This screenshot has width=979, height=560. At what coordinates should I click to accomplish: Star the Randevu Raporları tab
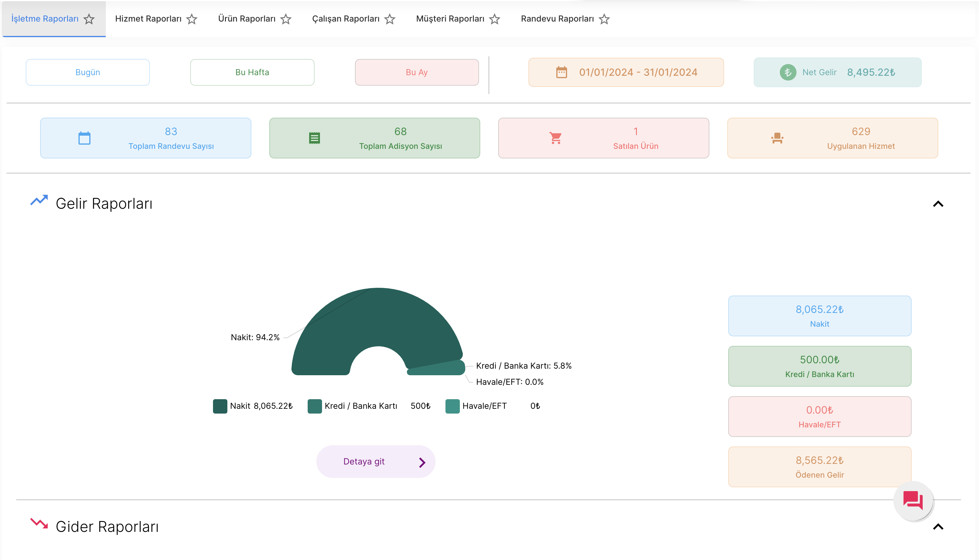click(604, 19)
